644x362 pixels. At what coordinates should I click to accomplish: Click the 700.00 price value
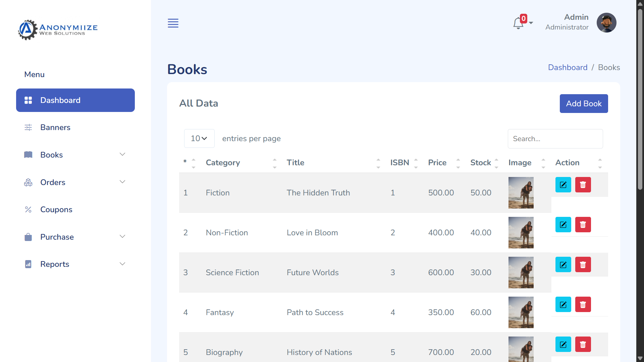tap(441, 352)
